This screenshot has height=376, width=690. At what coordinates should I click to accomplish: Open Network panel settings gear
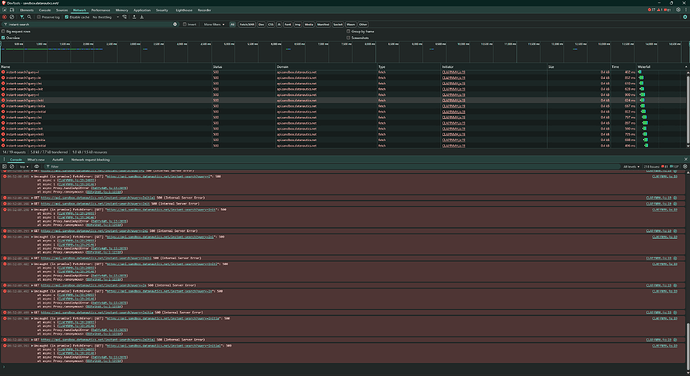pos(685,17)
